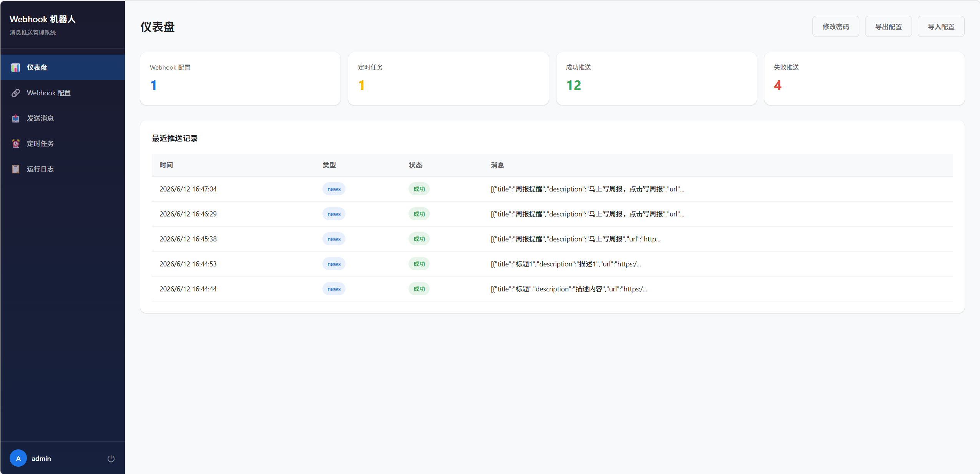Go to the 发送消息 page
The image size is (980, 474).
coord(63,118)
